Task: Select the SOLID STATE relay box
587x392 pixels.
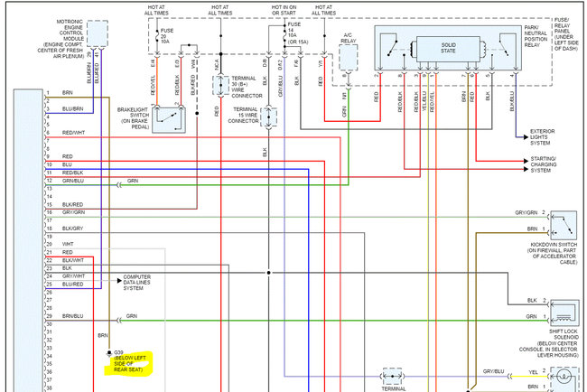Action: [448, 49]
